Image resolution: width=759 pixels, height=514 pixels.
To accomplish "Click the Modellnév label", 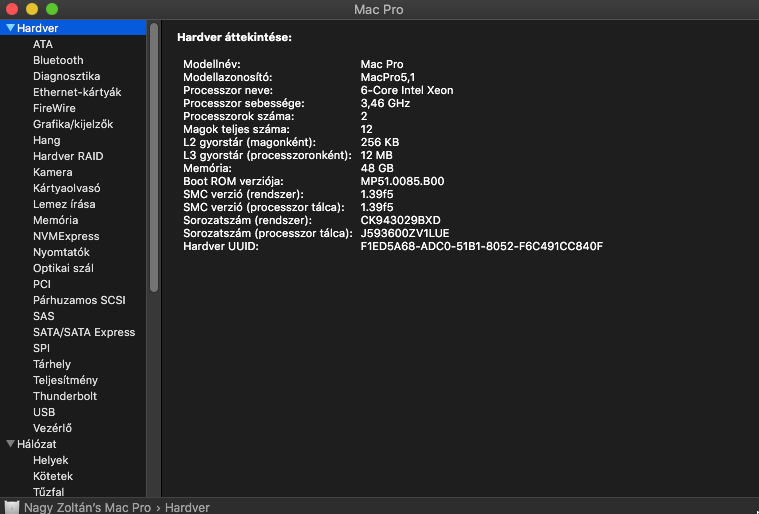I will 212,64.
